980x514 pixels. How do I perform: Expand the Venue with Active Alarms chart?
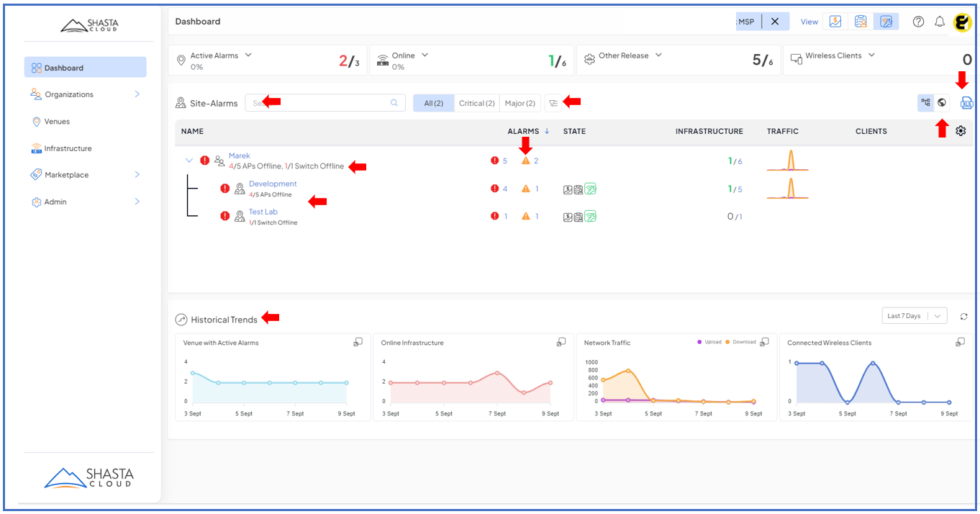[358, 342]
